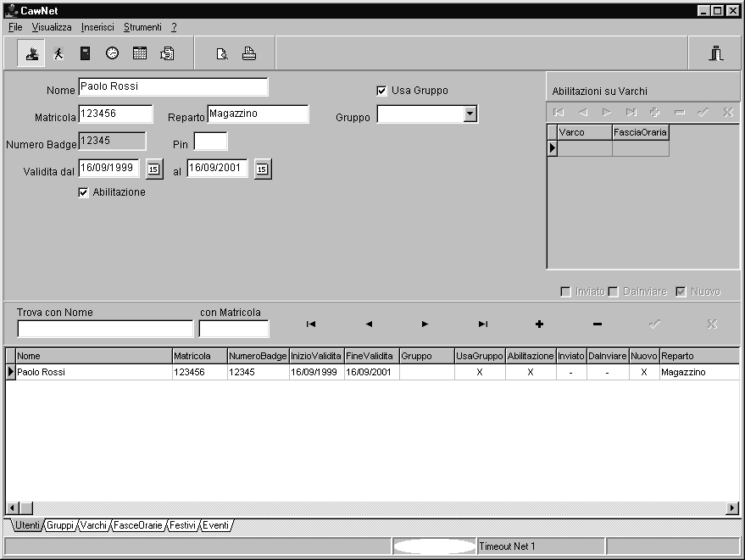Click horizontal scrollbar left arrow
The image size is (745, 560).
click(x=13, y=508)
